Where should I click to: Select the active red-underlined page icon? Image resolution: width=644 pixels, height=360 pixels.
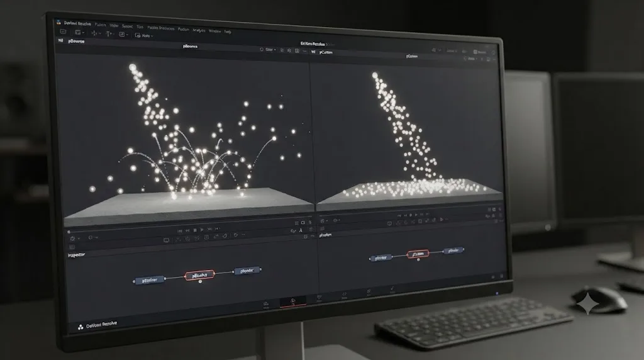(293, 302)
